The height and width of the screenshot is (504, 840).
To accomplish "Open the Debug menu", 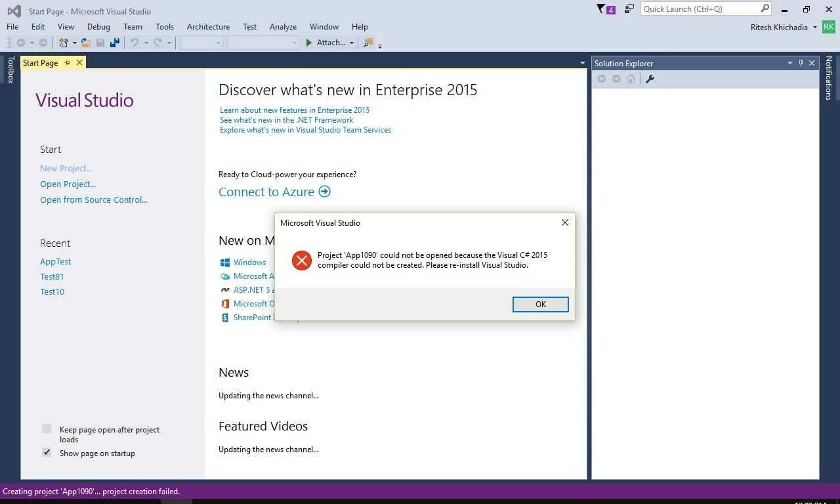I will tap(98, 27).
